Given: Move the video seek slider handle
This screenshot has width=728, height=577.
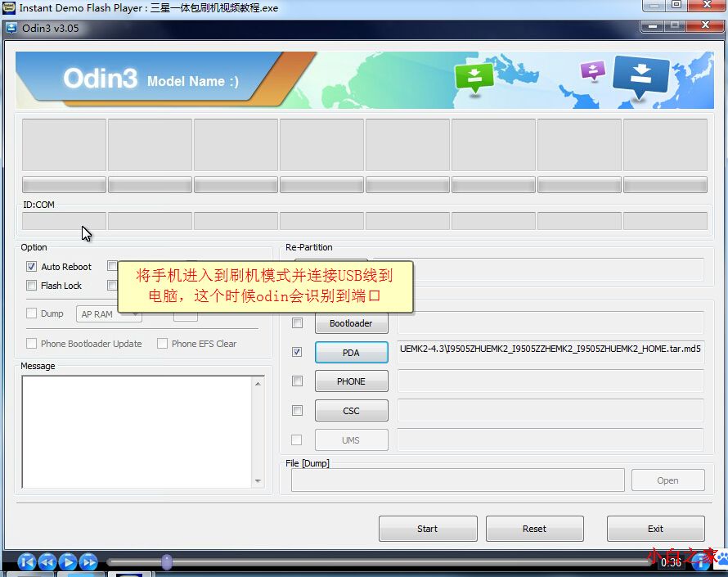Looking at the screenshot, I should point(167,562).
